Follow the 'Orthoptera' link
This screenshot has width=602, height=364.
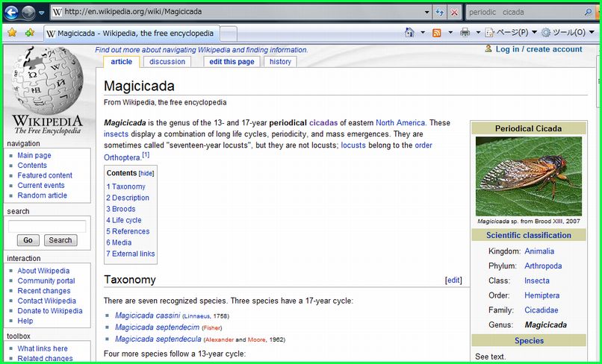122,157
